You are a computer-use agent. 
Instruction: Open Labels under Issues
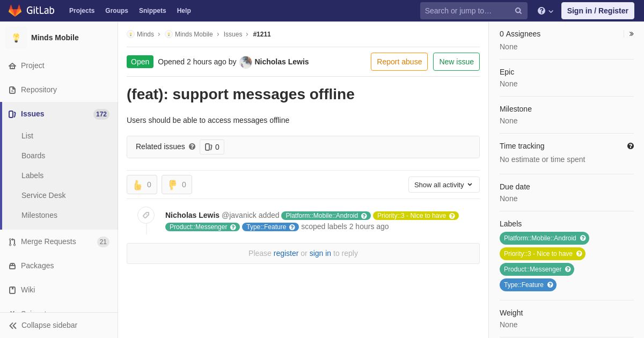(x=33, y=175)
